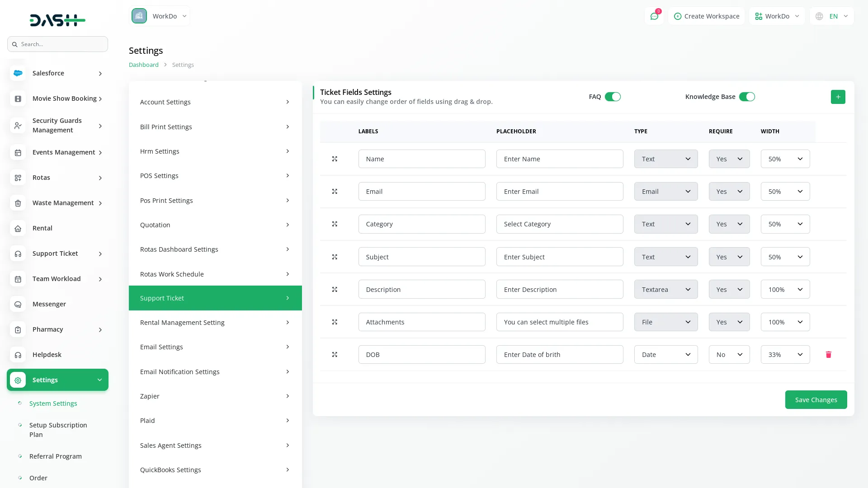Open the chat messages icon in header

coord(654,16)
